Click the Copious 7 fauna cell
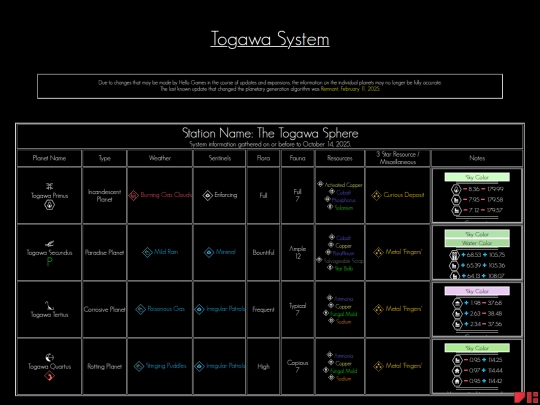The width and height of the screenshot is (540, 405). click(298, 366)
